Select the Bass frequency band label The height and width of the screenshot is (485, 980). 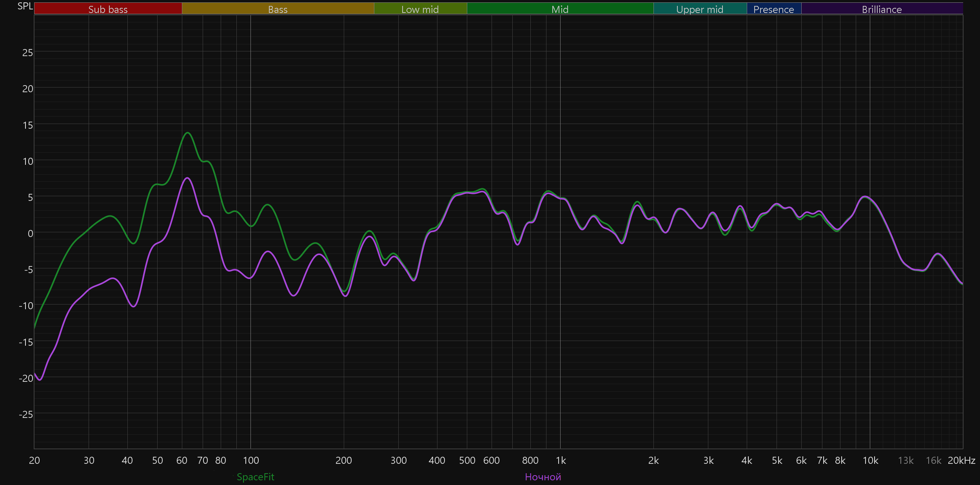(278, 9)
